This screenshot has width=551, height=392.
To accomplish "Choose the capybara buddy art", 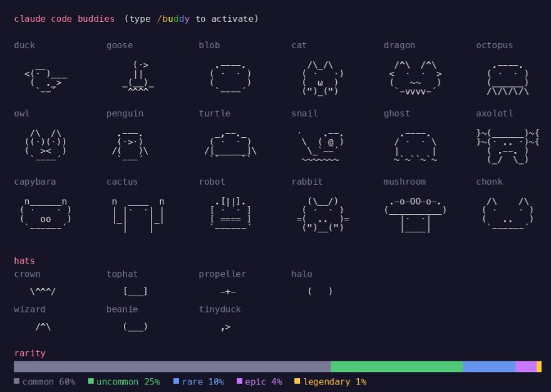I will tap(44, 213).
